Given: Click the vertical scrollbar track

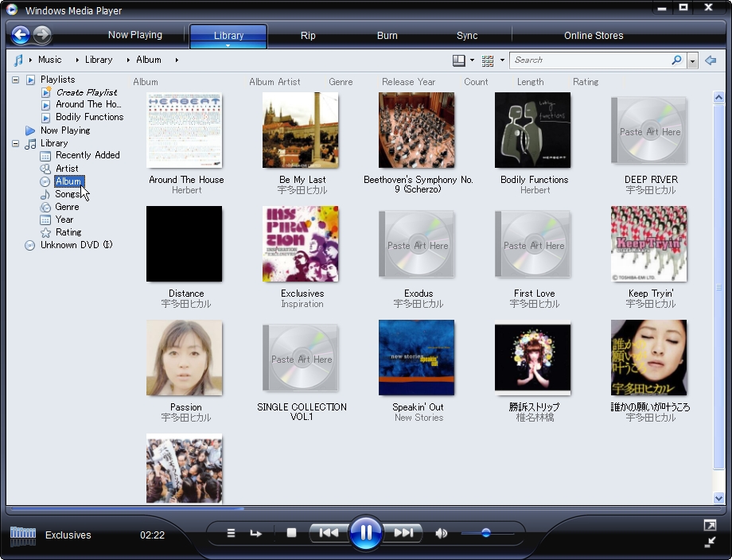Looking at the screenshot, I should [x=718, y=297].
